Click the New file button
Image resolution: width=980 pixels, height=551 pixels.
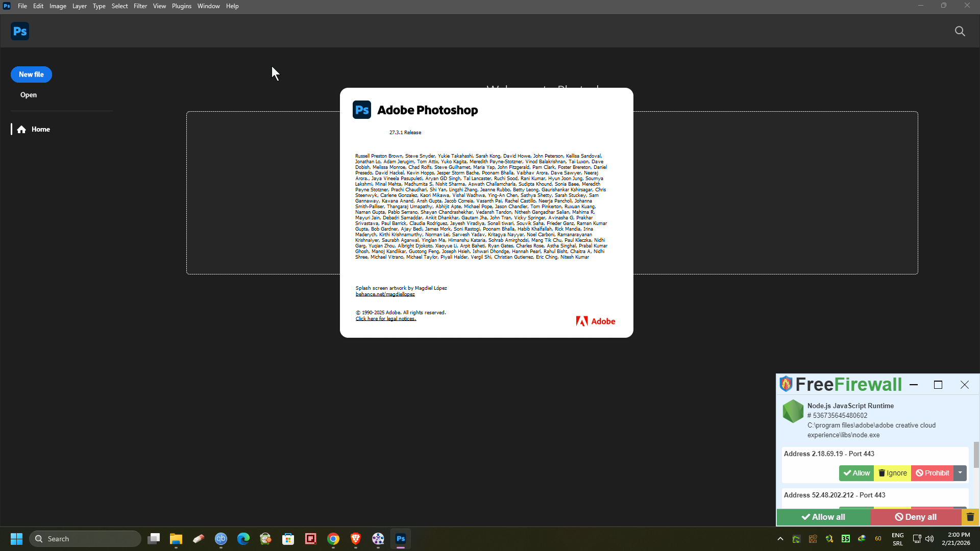[31, 74]
